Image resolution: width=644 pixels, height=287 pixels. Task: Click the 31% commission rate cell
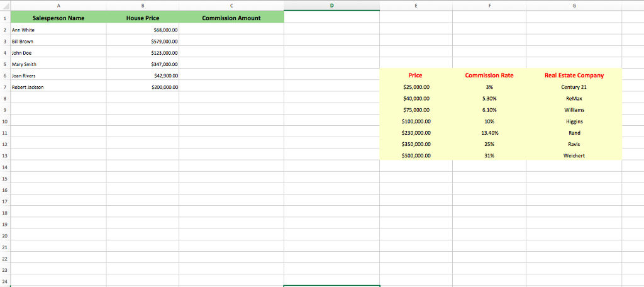(x=489, y=155)
